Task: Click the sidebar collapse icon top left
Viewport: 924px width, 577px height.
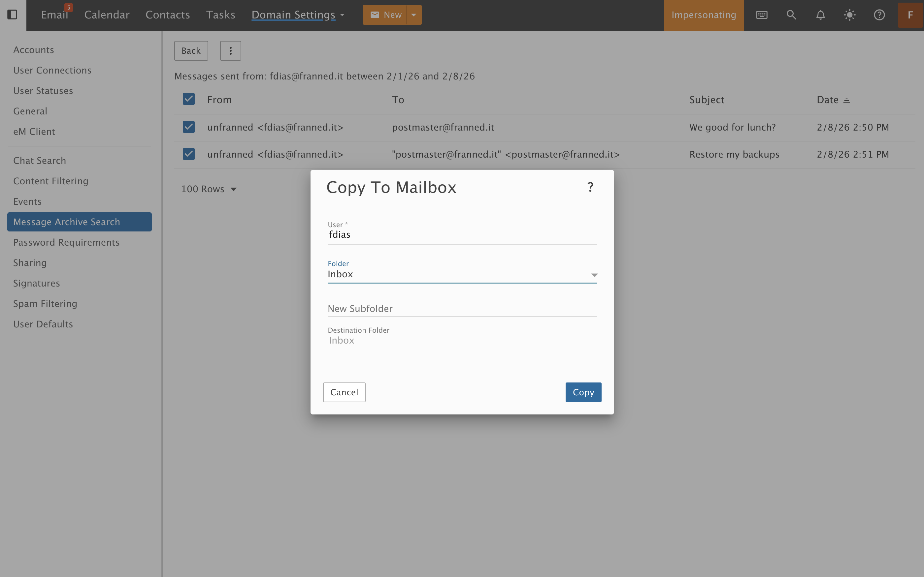Action: (x=13, y=15)
